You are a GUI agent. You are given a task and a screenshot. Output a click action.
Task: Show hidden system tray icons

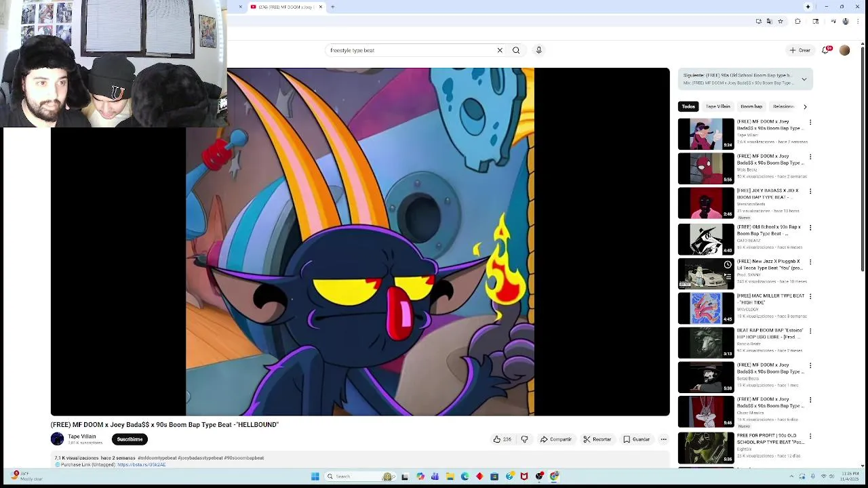tap(791, 476)
